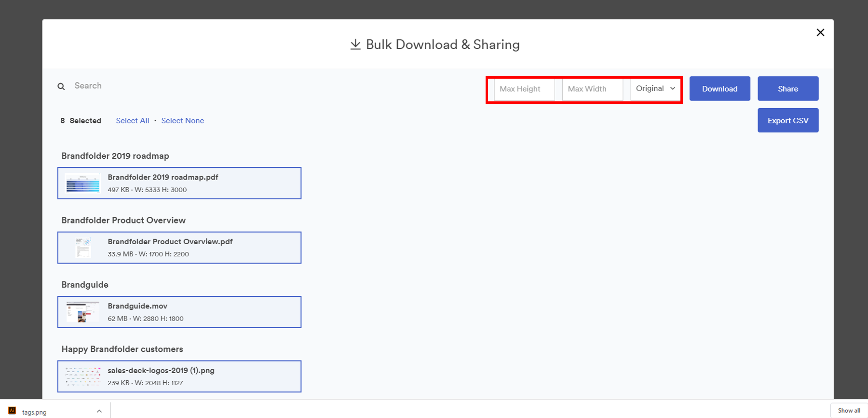868x418 pixels.
Task: Click the 497 KB size details text
Action: click(147, 190)
